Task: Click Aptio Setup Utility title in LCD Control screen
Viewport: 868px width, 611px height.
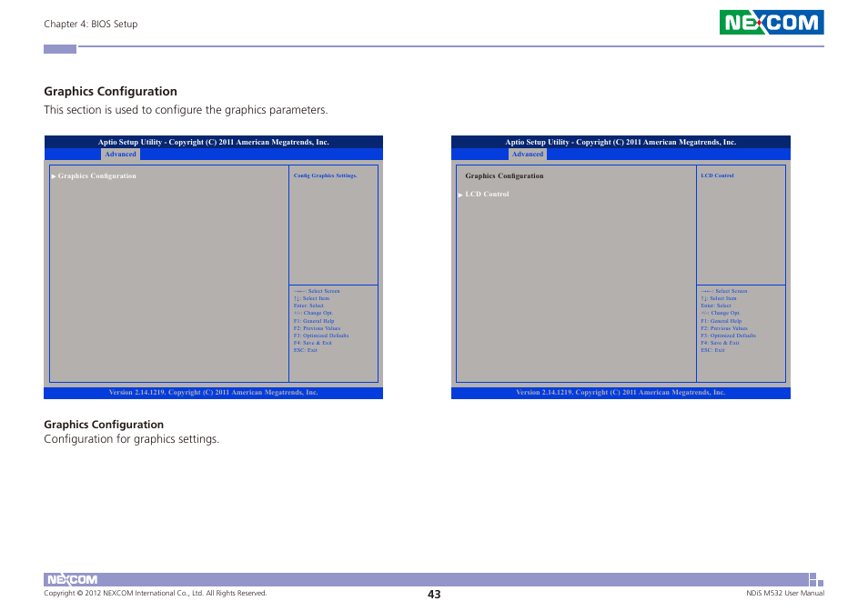Action: [x=621, y=142]
